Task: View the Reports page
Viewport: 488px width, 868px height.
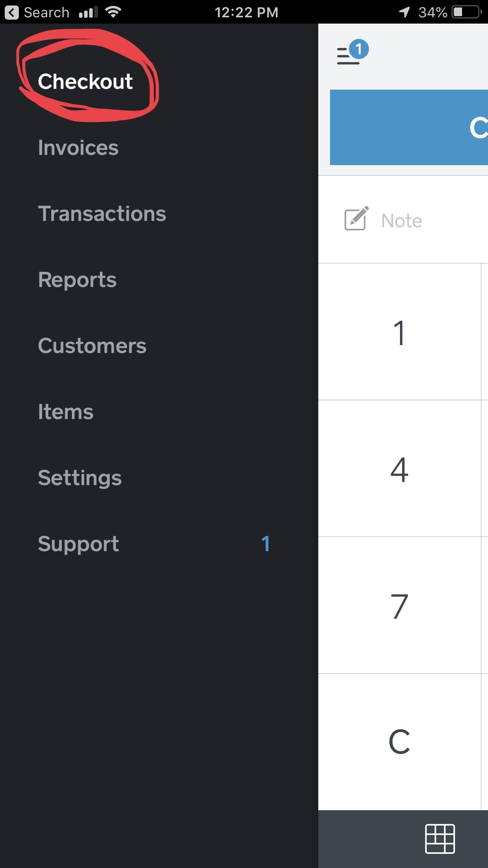Action: (77, 280)
